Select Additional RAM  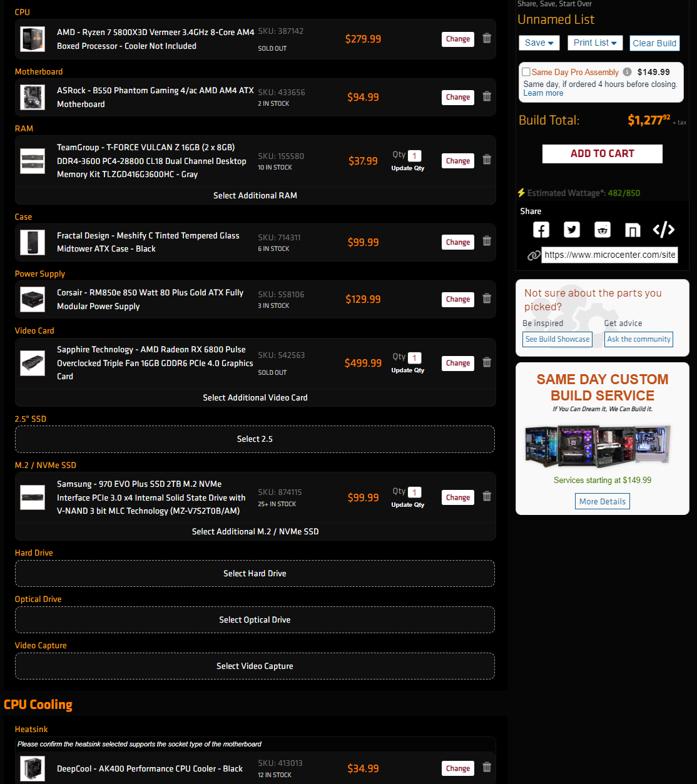click(255, 196)
